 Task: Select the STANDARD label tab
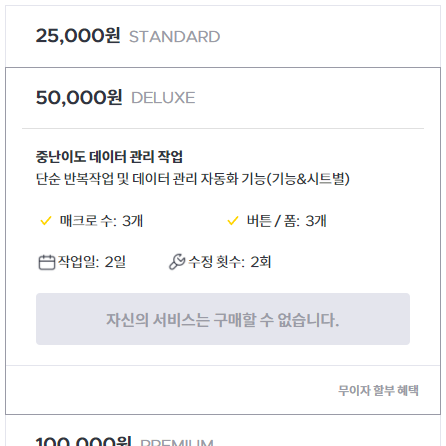point(174,37)
